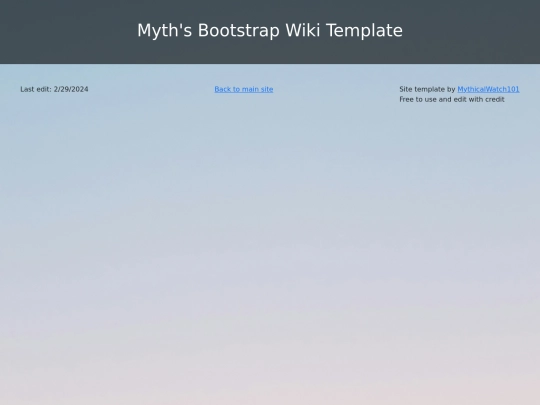
Task: Select the 'Last edit: 2/29/2024' text
Action: click(x=54, y=89)
